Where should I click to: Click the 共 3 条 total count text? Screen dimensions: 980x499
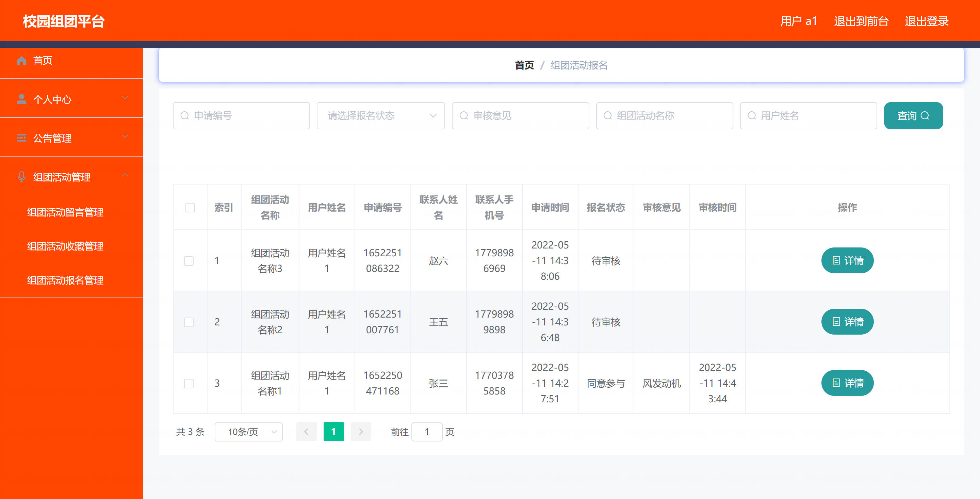tap(190, 432)
